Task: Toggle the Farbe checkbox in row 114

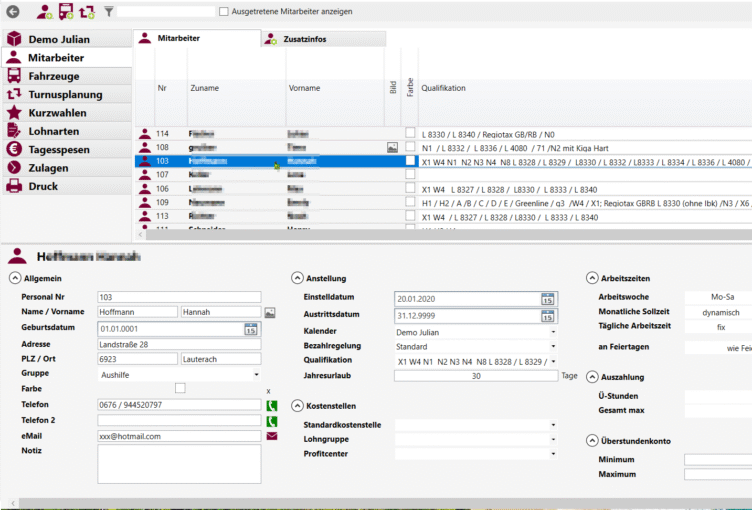Action: coord(410,133)
